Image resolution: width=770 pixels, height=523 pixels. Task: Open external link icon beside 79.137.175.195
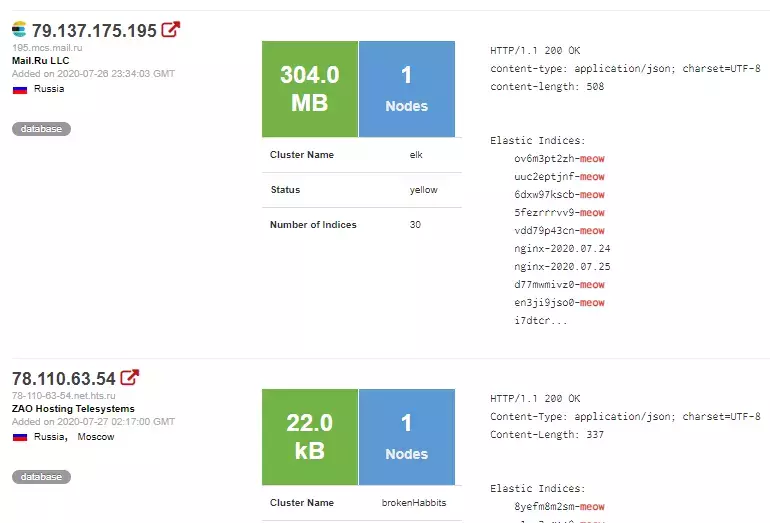(170, 29)
